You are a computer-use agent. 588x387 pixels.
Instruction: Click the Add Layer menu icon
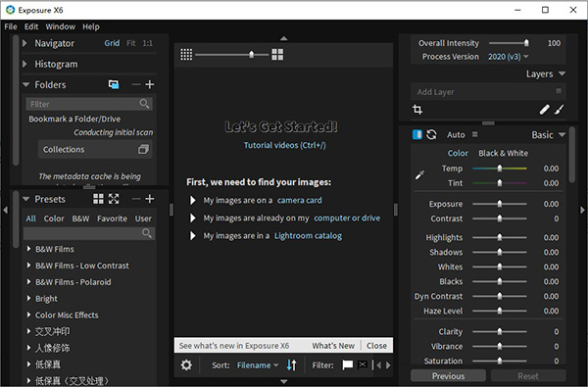pos(559,91)
